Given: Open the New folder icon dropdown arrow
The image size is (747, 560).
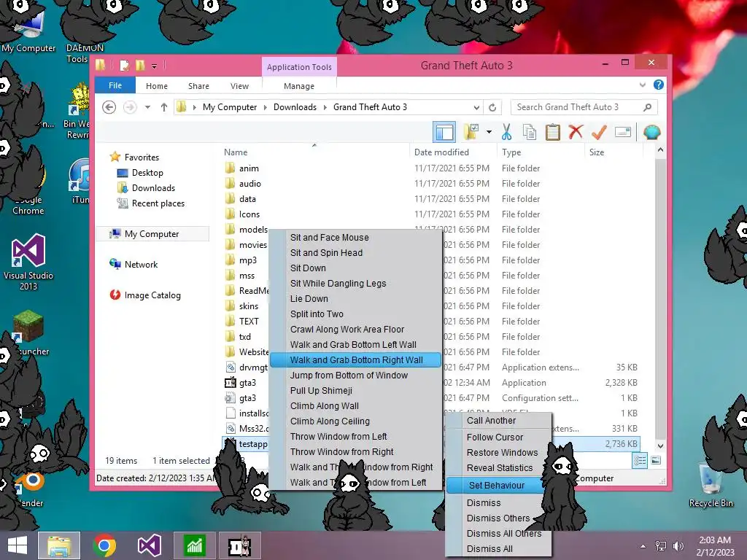Looking at the screenshot, I should coord(489,132).
